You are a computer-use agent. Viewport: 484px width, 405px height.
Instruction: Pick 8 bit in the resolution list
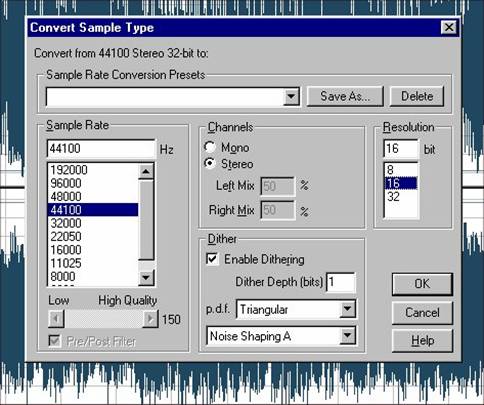[401, 170]
